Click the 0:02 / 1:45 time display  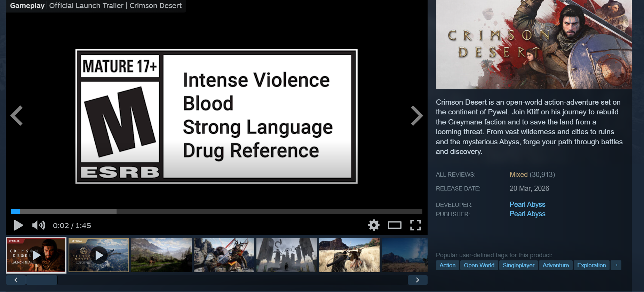[x=72, y=226]
